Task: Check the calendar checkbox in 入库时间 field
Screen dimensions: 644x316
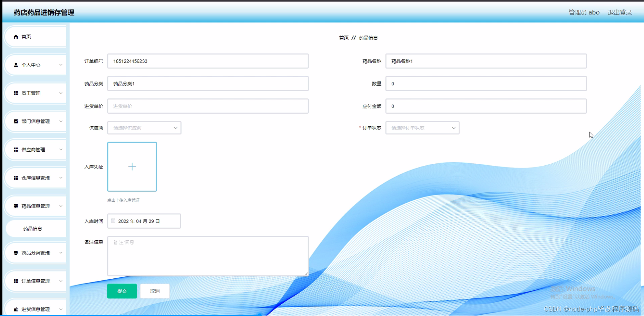Action: (x=113, y=220)
